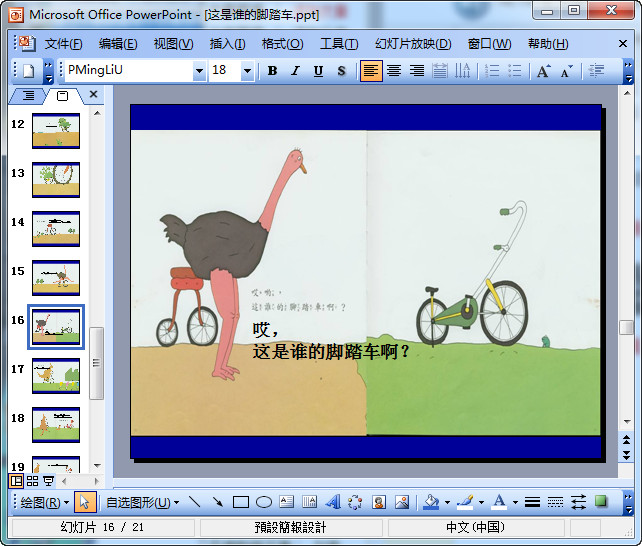Viewport: 642px width, 546px height.
Task: Align text right
Action: tap(417, 71)
